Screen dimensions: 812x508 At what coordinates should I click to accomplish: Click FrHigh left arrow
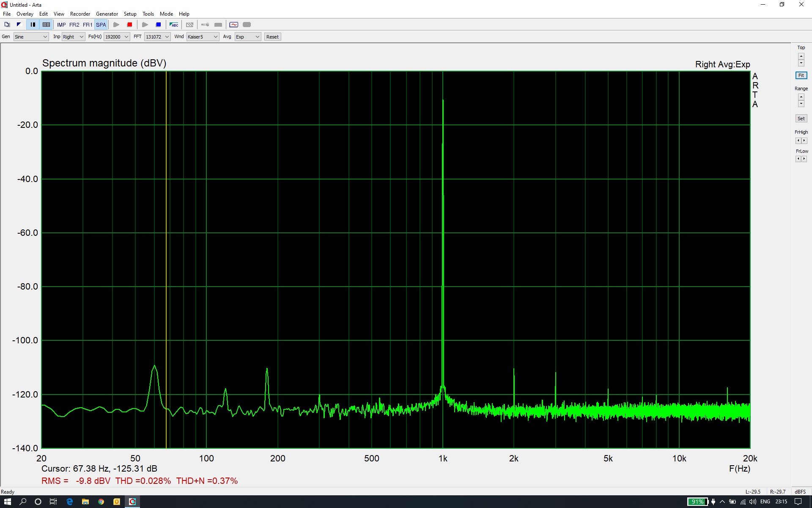point(798,141)
